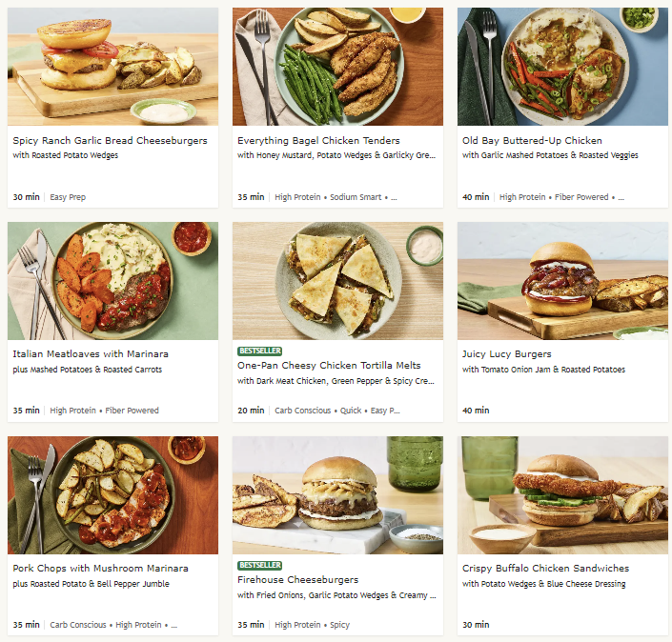
Task: Select the Juicy Lucy Burgers title
Action: click(x=506, y=354)
